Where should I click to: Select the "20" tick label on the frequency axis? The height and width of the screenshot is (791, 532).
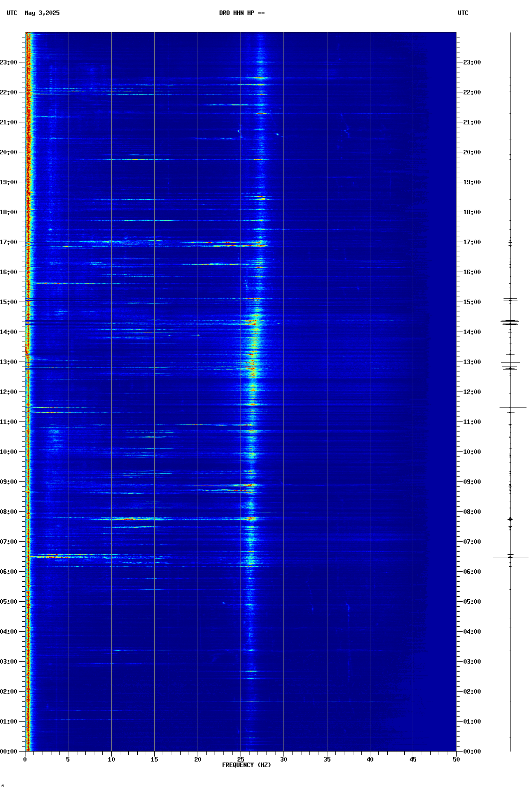point(198,760)
